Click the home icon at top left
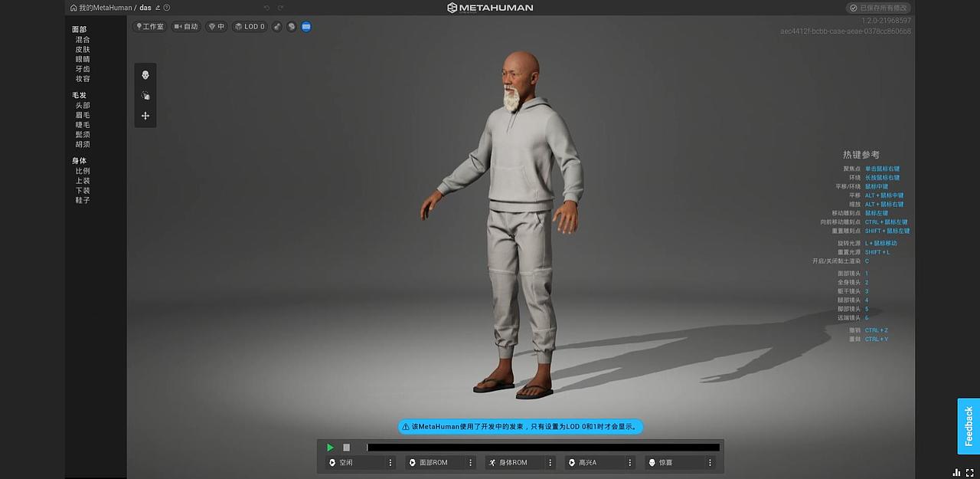Viewport: 980px width, 479px height. tap(73, 8)
